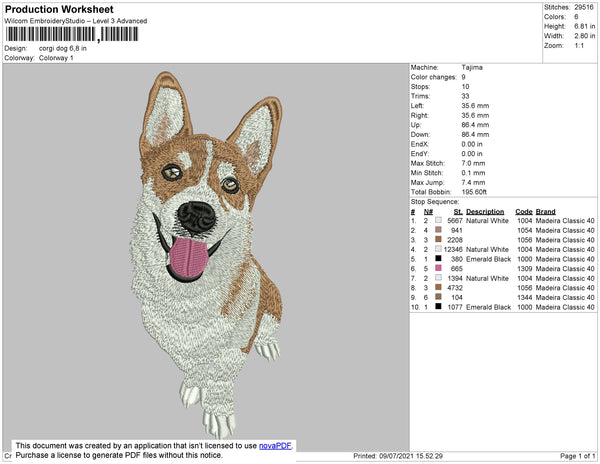The height and width of the screenshot is (464, 600).
Task: Click stitch count "665" in stop 6
Action: pyautogui.click(x=457, y=269)
